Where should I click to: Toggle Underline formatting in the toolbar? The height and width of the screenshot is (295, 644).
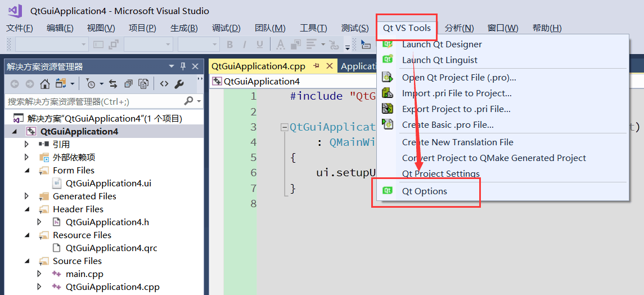[260, 44]
